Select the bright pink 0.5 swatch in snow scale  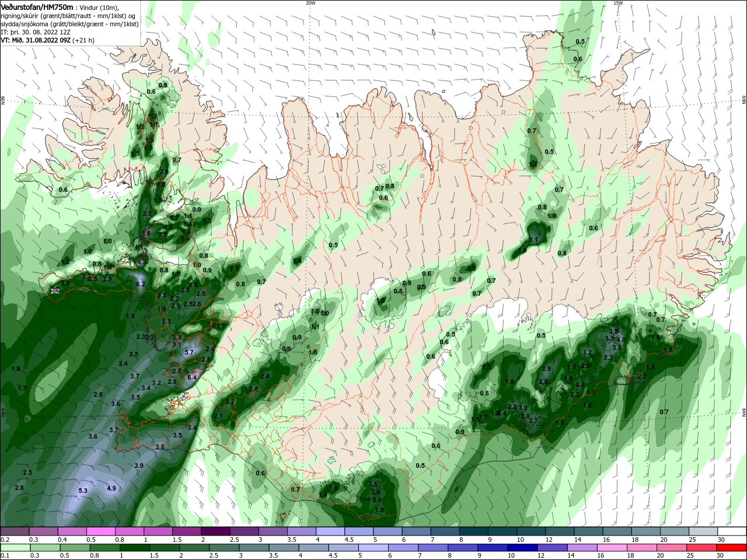[101, 531]
